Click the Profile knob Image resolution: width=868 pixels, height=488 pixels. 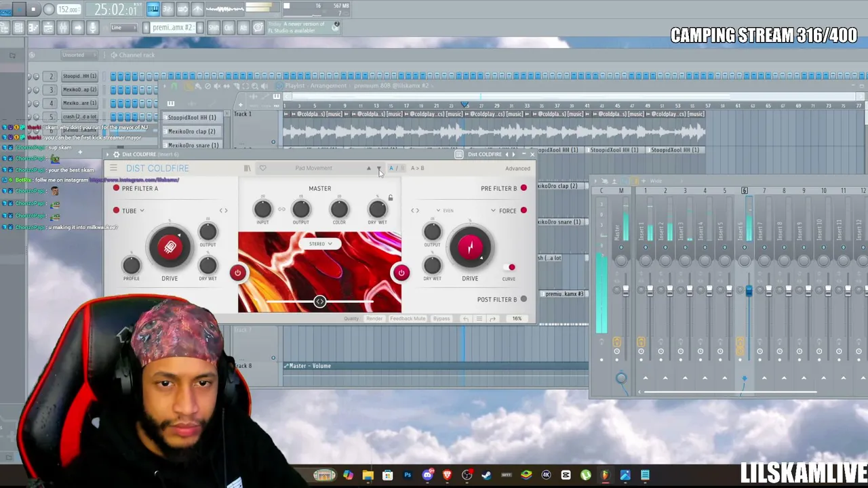(x=132, y=265)
